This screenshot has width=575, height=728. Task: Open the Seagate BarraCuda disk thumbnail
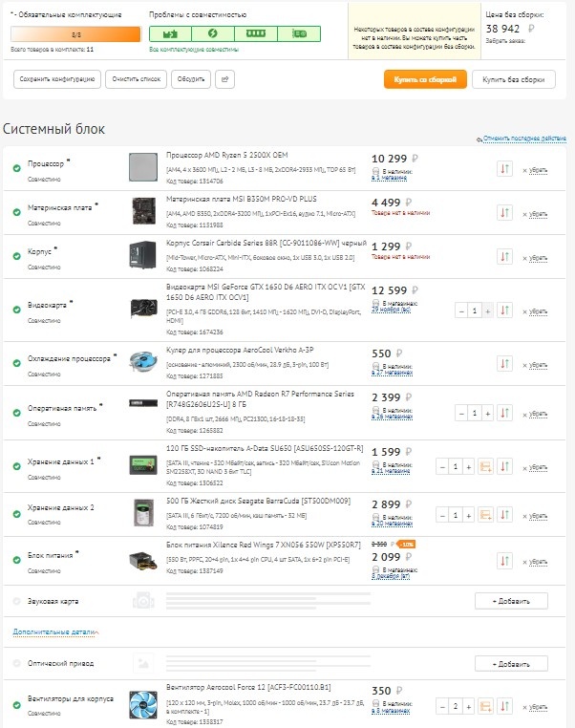(x=143, y=513)
